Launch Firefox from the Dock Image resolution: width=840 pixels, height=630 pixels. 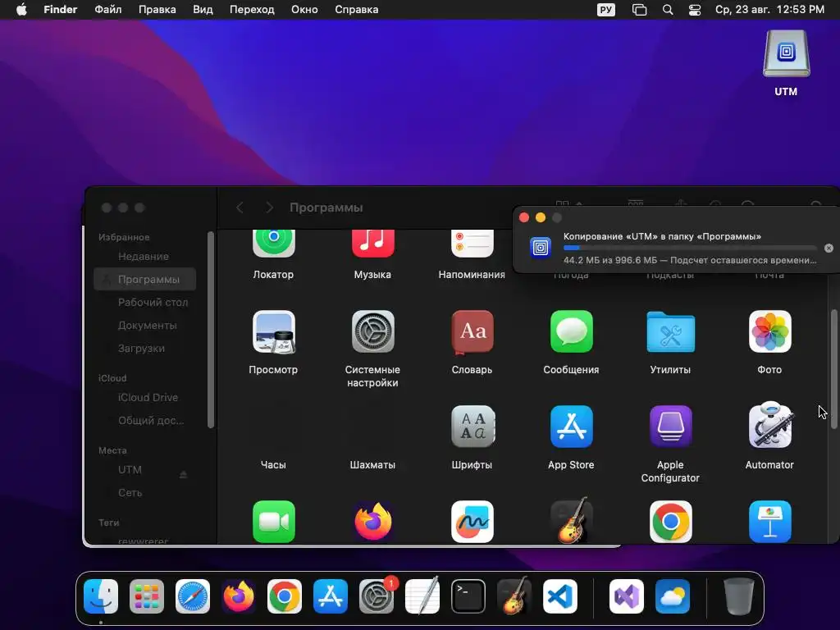click(239, 596)
